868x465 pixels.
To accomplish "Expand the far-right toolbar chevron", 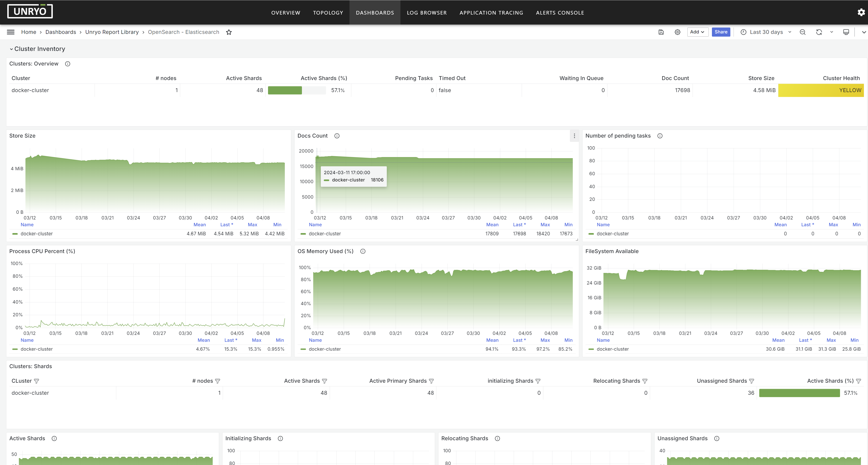I will [x=864, y=32].
